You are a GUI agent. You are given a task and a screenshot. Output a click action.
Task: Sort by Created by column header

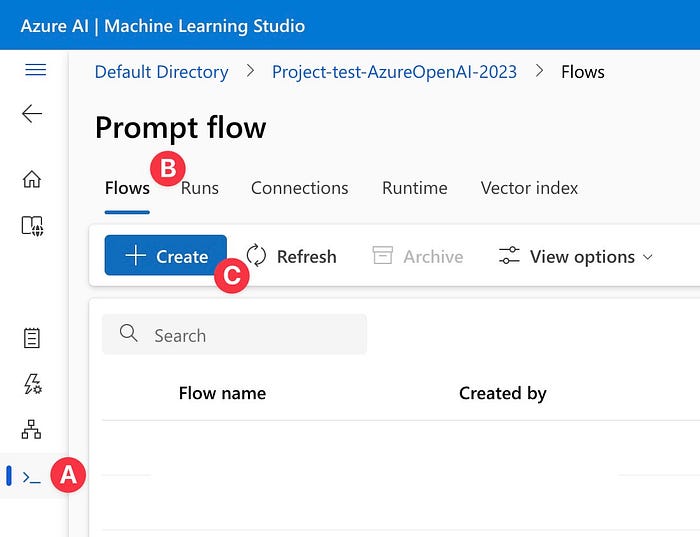point(503,393)
